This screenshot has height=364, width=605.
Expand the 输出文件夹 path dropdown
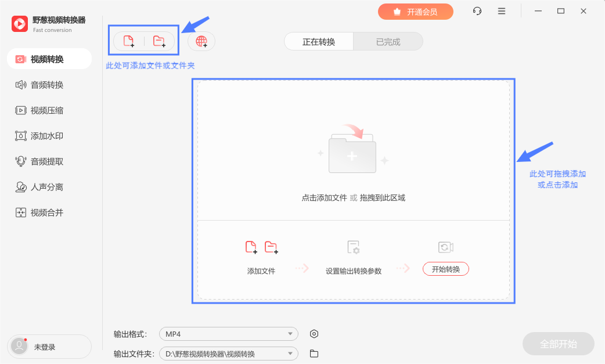(x=228, y=353)
